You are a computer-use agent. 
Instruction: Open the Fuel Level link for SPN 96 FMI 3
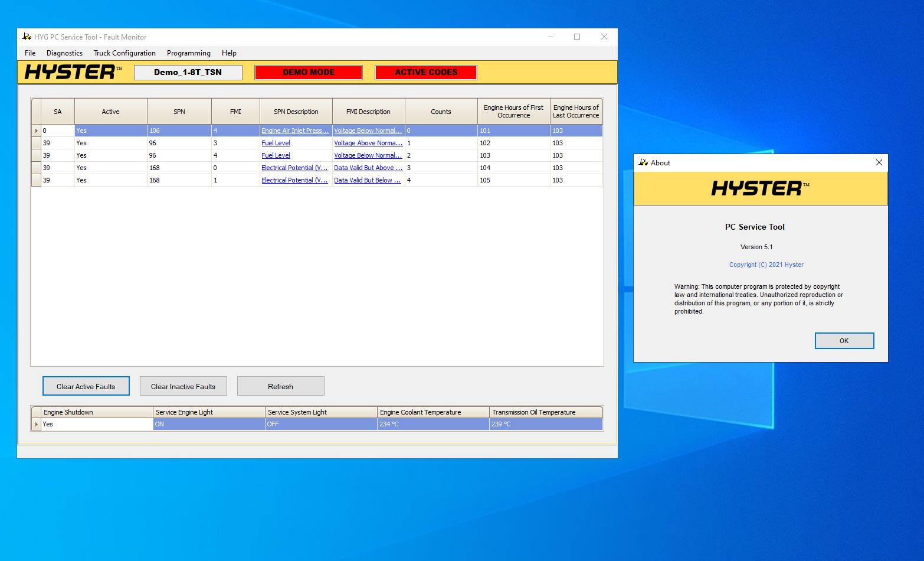[276, 143]
